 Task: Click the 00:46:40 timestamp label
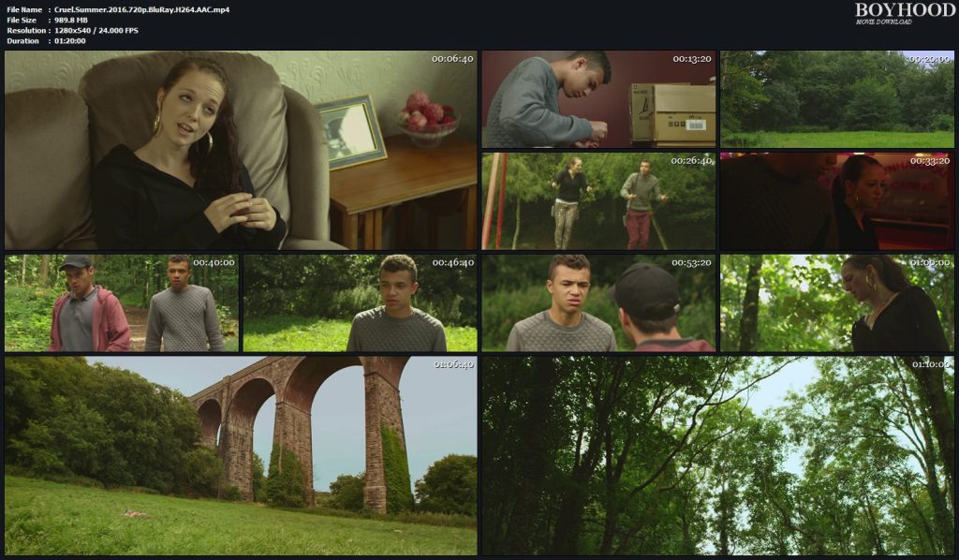pyautogui.click(x=453, y=262)
